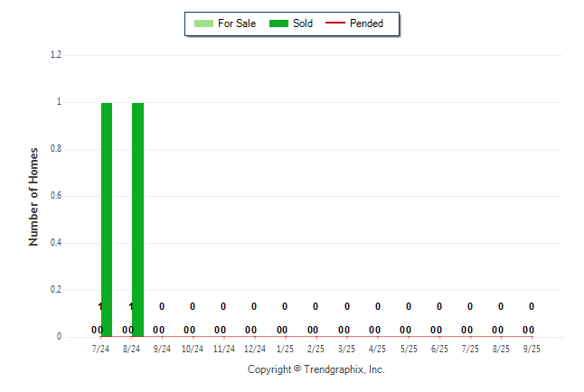
Task: Click the 9/24 x-axis label
Action: (x=162, y=349)
